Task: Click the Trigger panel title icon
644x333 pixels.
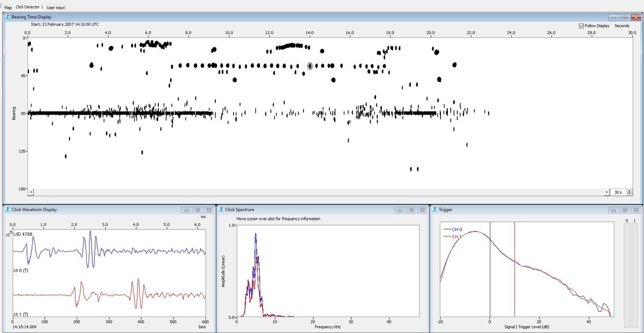Action: click(434, 210)
